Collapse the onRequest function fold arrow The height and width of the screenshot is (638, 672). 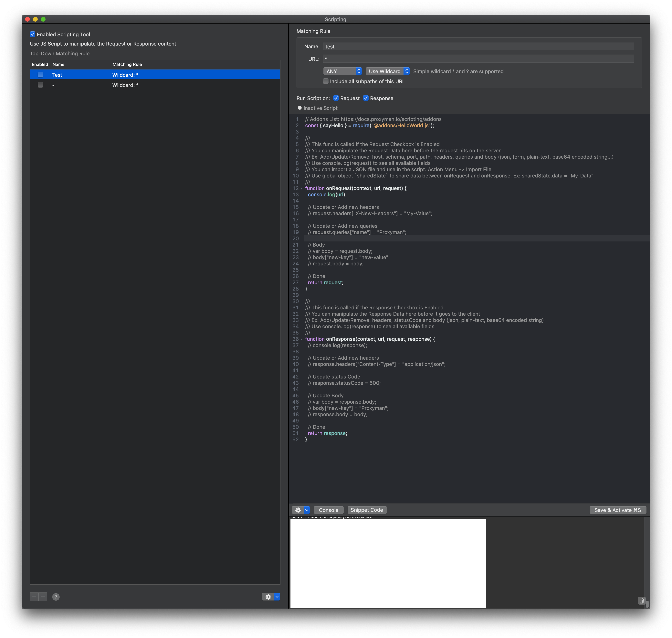click(301, 188)
